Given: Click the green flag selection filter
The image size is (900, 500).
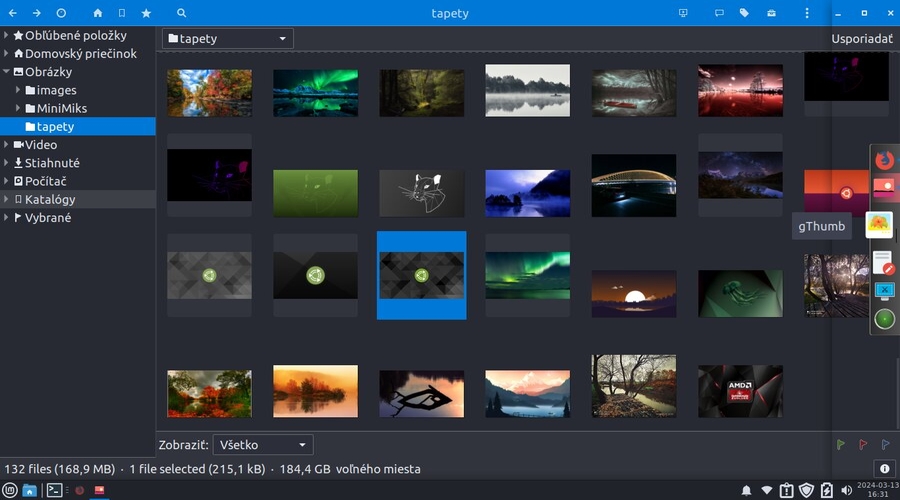Looking at the screenshot, I should (840, 444).
